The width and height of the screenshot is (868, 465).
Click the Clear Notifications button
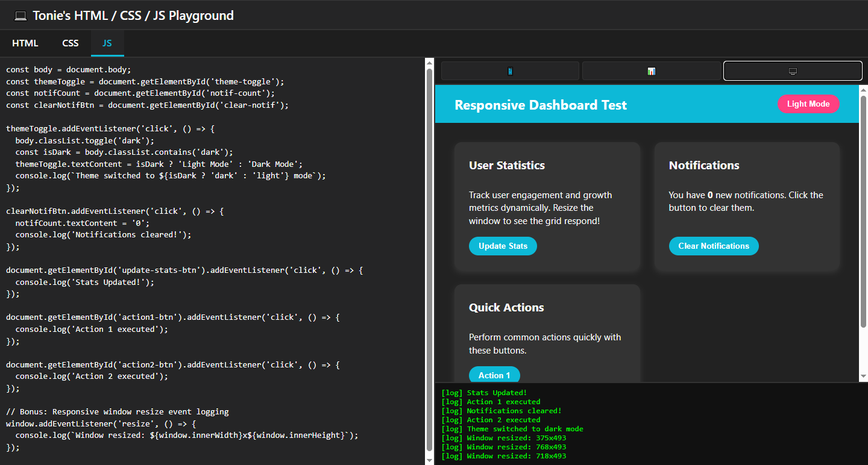[714, 246]
